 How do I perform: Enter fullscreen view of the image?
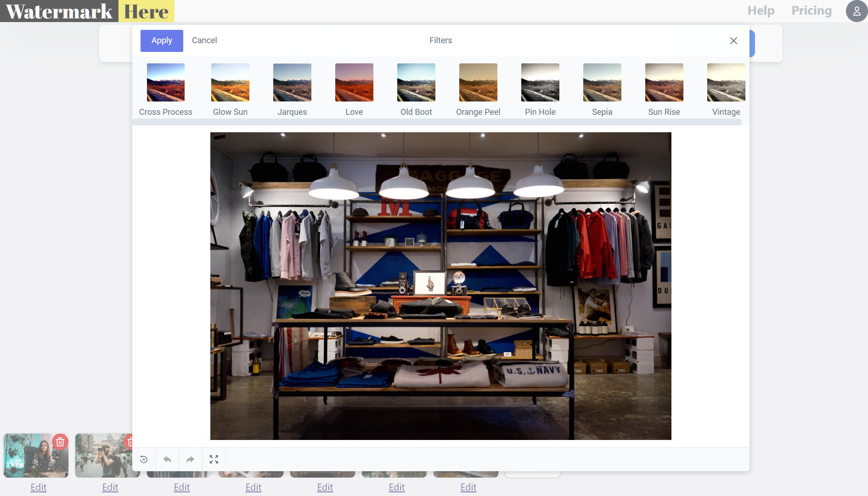(214, 459)
